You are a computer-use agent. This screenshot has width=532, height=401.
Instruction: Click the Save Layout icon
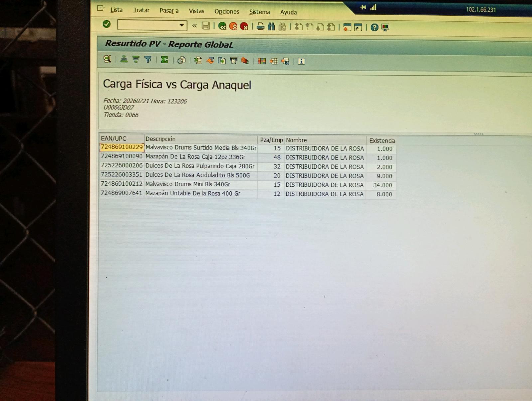pos(285,61)
